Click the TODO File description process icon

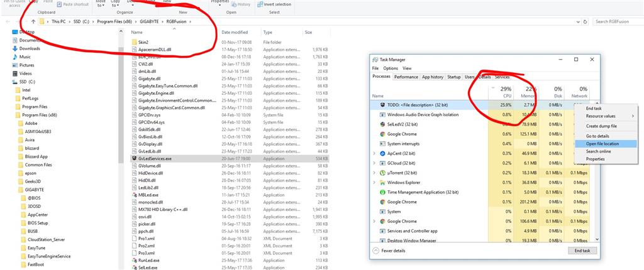382,105
